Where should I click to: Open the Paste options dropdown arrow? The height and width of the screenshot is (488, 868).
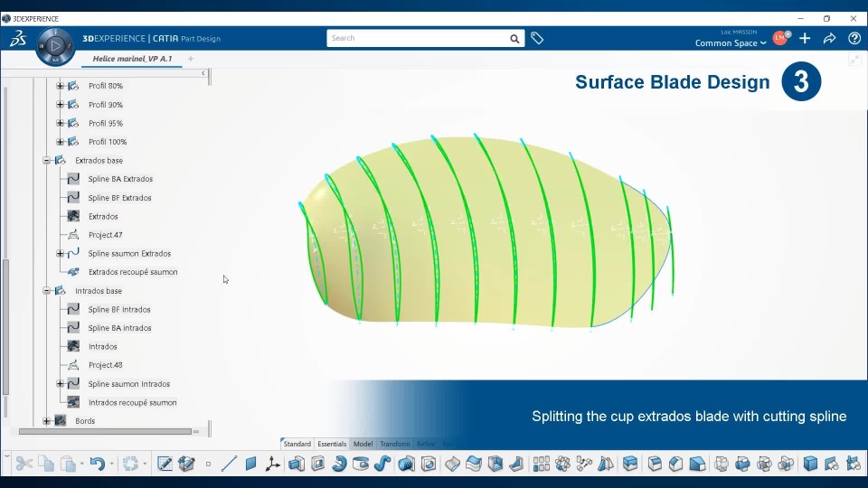(82, 465)
